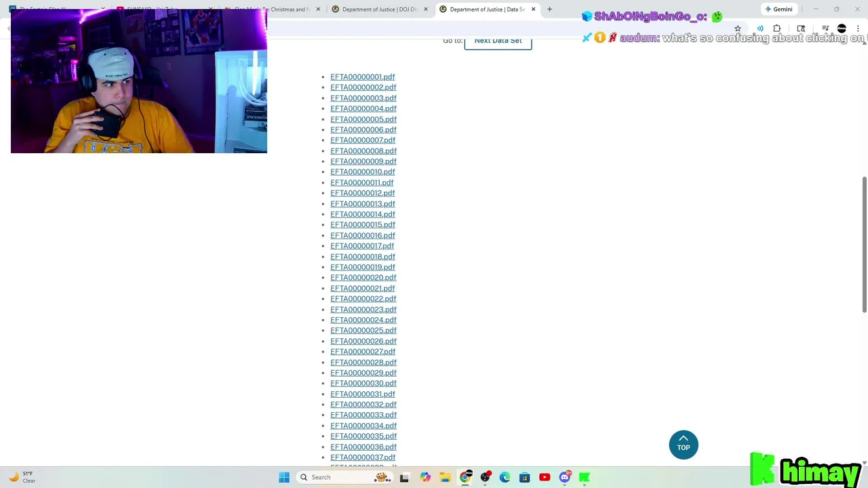This screenshot has height=488, width=868.
Task: Open EFTA00000019.pdf
Action: [x=362, y=267]
